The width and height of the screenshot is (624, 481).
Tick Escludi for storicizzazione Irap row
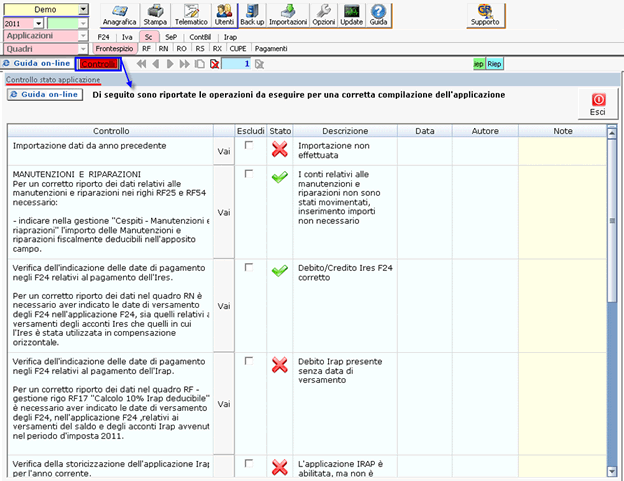click(x=249, y=463)
